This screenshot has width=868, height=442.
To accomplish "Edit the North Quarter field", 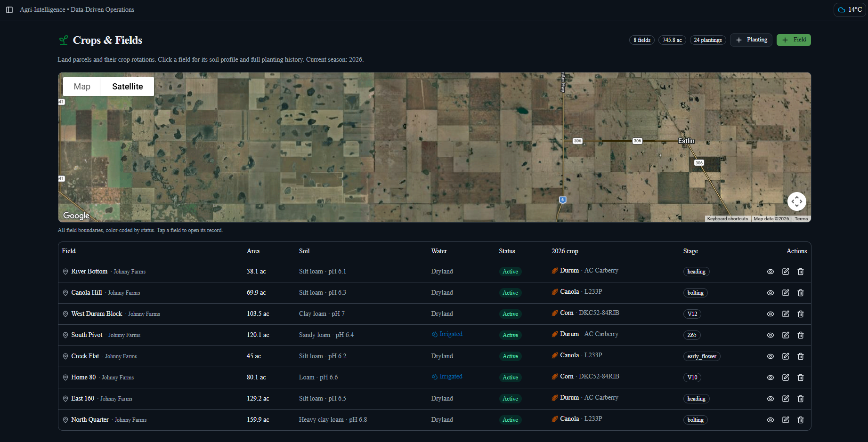I will click(786, 420).
